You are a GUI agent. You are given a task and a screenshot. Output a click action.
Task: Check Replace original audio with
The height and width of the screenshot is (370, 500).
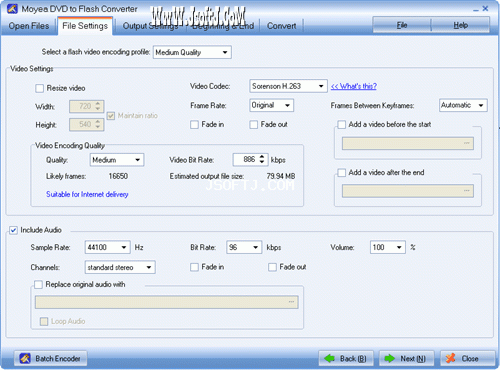click(38, 285)
